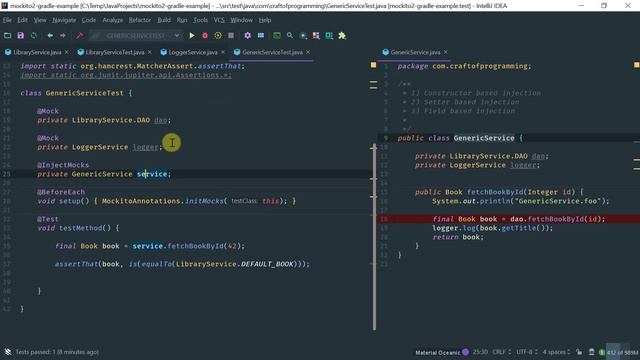
Task: Open project folder icon in toolbar
Action: coord(7,36)
